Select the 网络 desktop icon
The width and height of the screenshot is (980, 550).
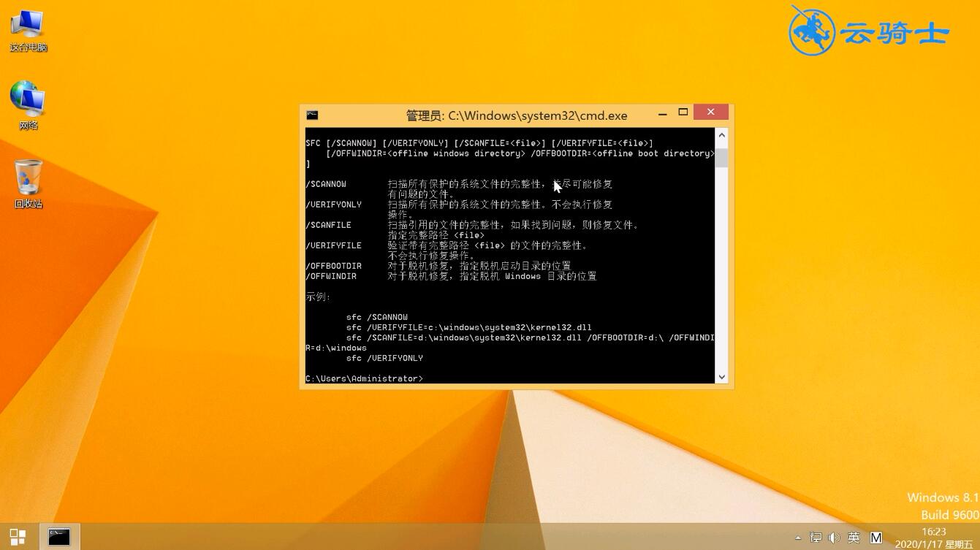[28, 106]
